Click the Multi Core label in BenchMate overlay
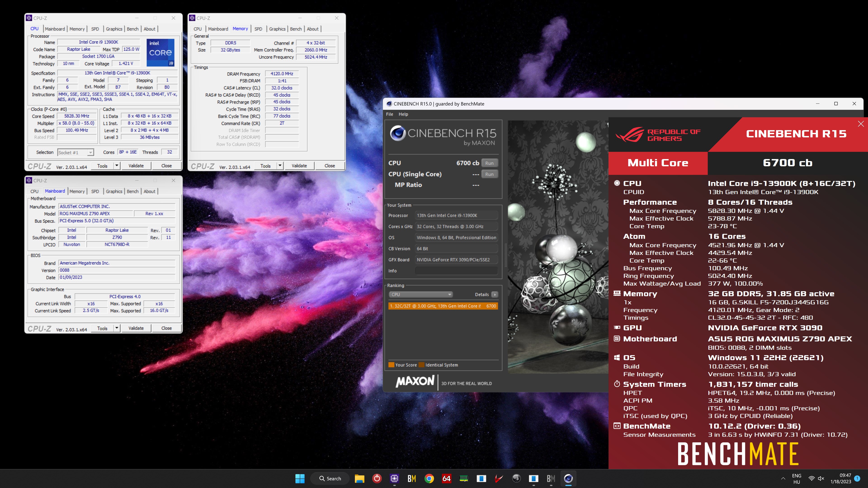This screenshot has width=868, height=488. tap(658, 163)
